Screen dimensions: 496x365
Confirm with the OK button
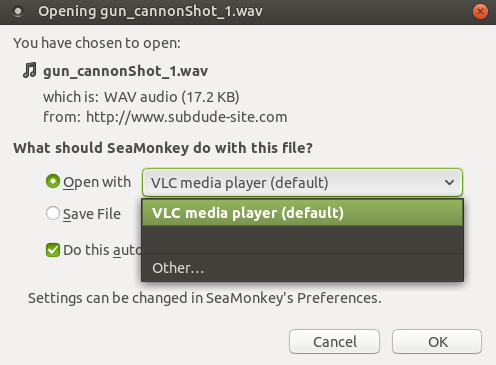[x=437, y=342]
